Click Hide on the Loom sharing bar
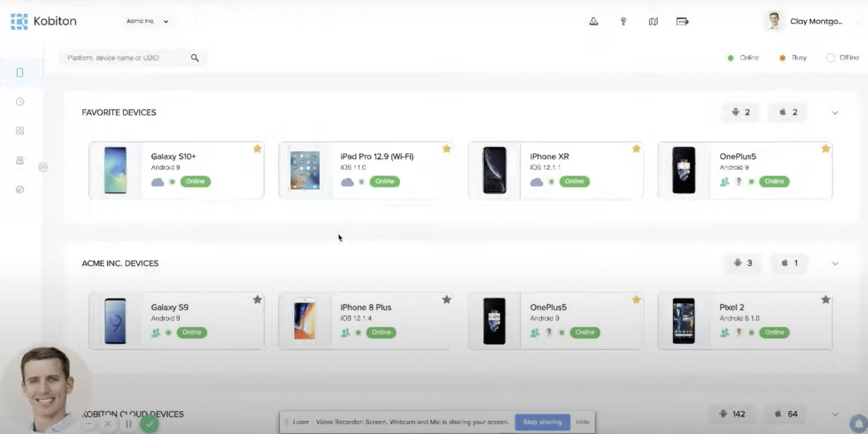The height and width of the screenshot is (434, 868). pos(583,422)
